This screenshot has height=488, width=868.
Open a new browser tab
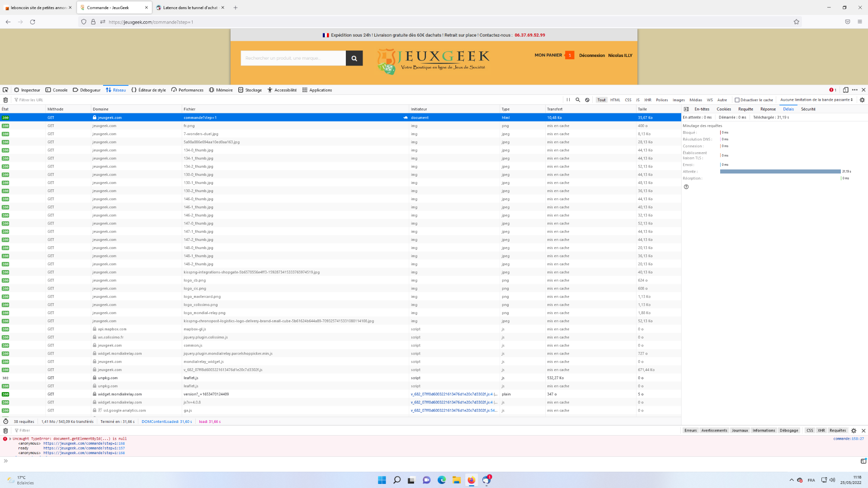[236, 8]
